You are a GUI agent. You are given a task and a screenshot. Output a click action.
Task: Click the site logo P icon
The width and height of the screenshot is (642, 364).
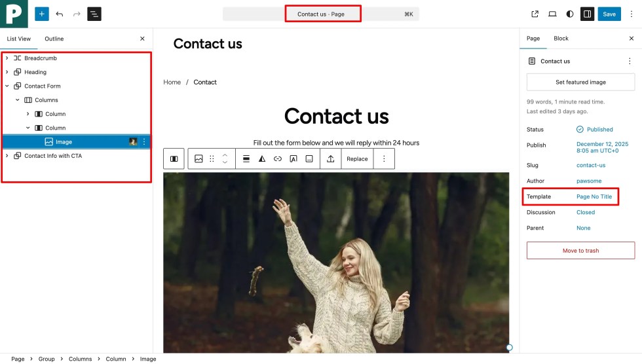tap(14, 14)
